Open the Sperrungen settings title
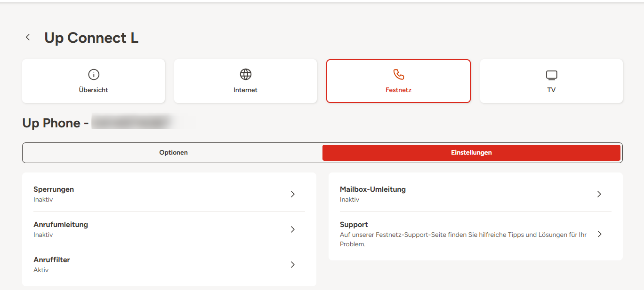The height and width of the screenshot is (290, 644). [x=54, y=189]
